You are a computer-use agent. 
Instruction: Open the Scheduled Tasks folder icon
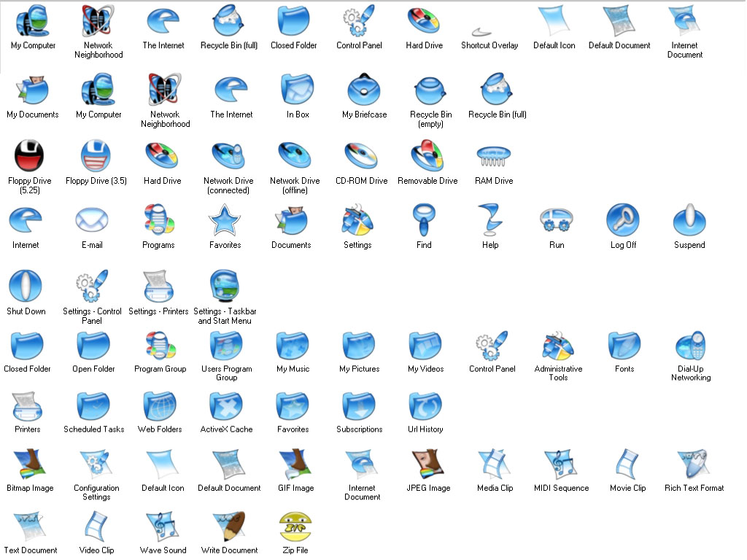coord(93,406)
